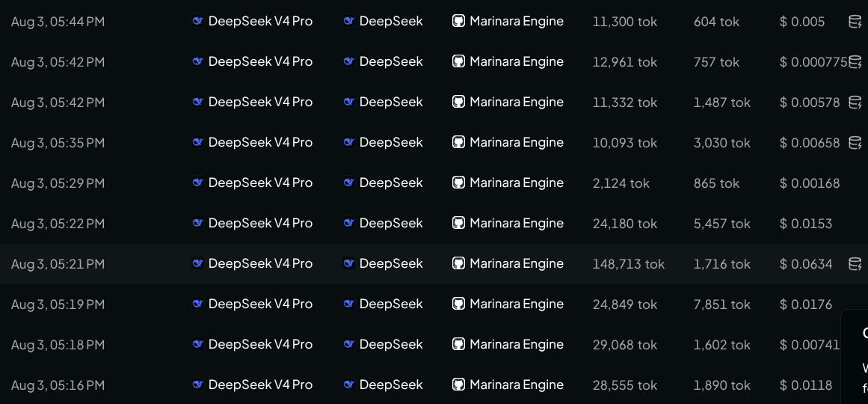868x404 pixels.
Task: Click the 7,851 tok output count
Action: click(722, 304)
